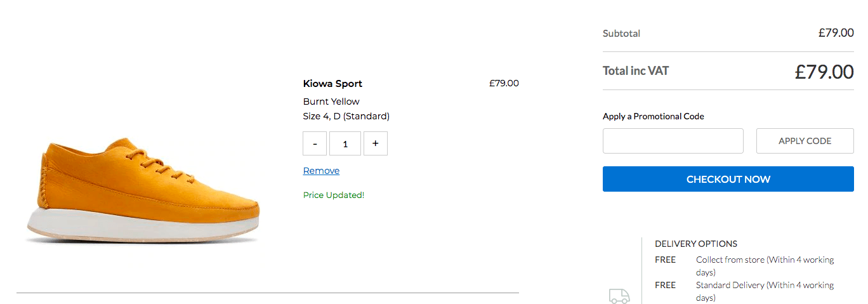Click the Apply a Promotional Code label

(x=654, y=116)
